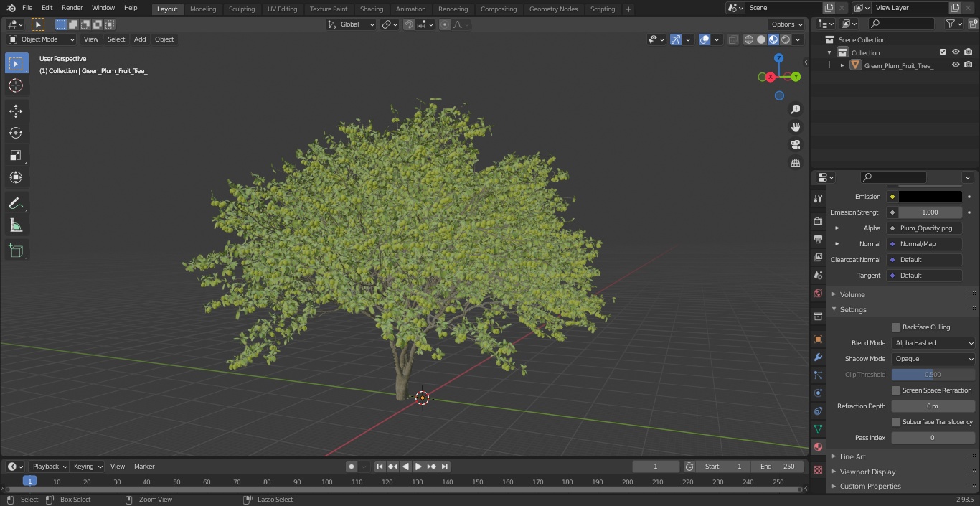Activate the Move tool
The width and height of the screenshot is (980, 506).
pos(16,111)
